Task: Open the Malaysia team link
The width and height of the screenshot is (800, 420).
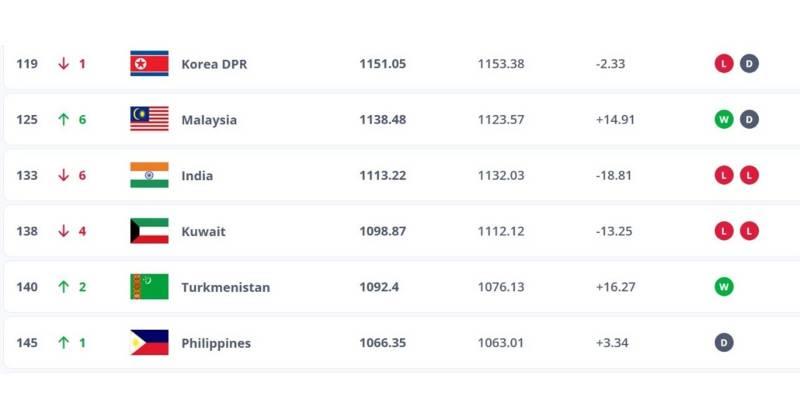Action: (x=209, y=120)
